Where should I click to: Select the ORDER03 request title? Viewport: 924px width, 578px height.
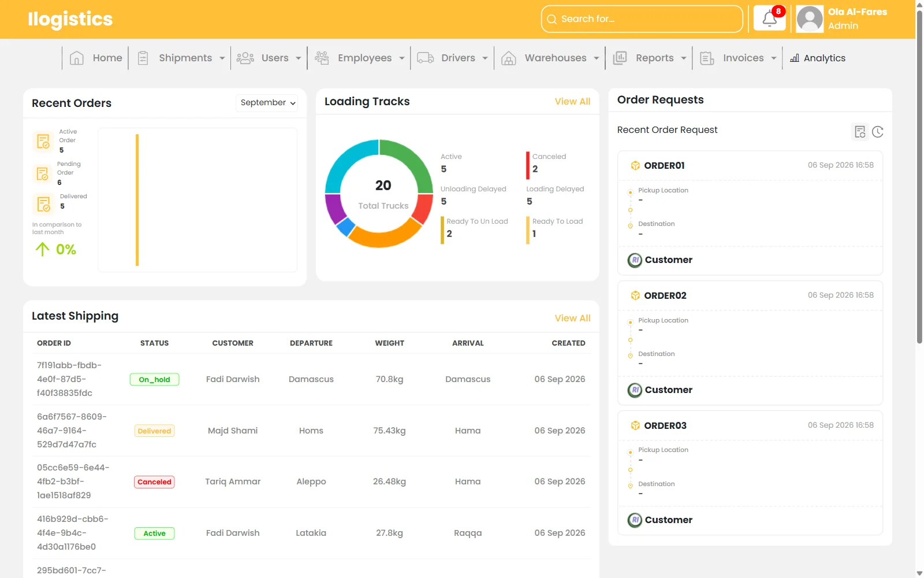665,426
